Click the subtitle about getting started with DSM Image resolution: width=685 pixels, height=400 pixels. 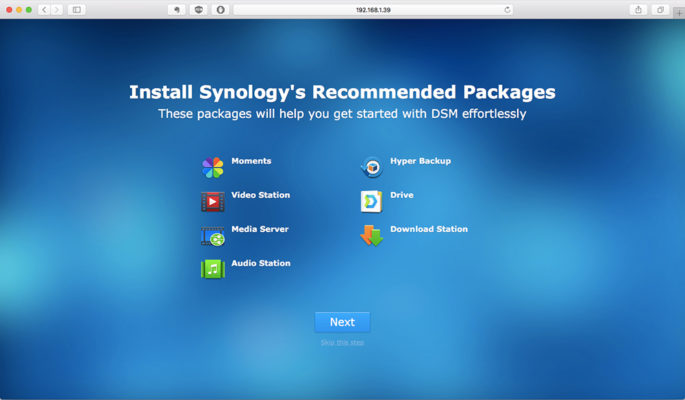[x=342, y=114]
